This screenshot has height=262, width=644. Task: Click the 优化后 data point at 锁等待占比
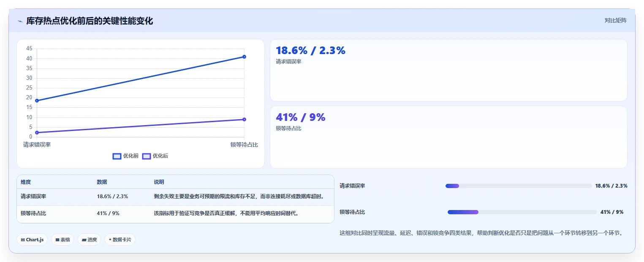(244, 119)
